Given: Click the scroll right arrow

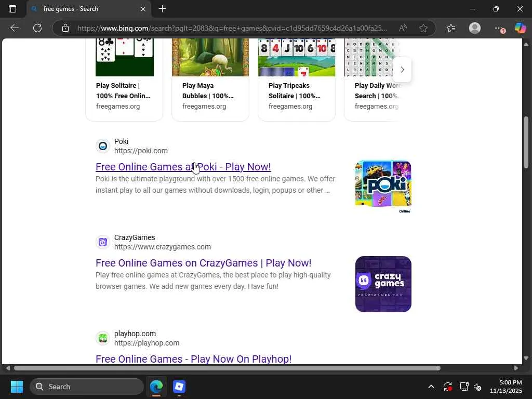Looking at the screenshot, I should [516, 368].
